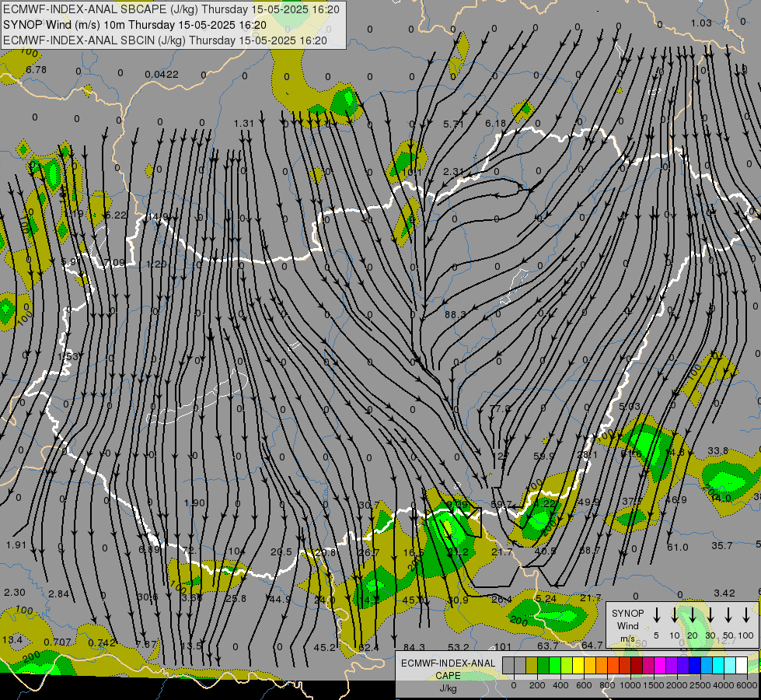Click the 6.18 map value
The image size is (761, 700).
coord(495,124)
